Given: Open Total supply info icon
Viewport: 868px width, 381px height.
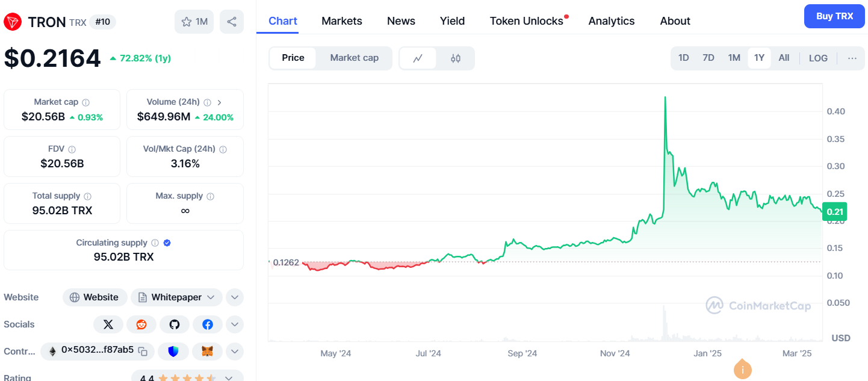Looking at the screenshot, I should pyautogui.click(x=88, y=196).
